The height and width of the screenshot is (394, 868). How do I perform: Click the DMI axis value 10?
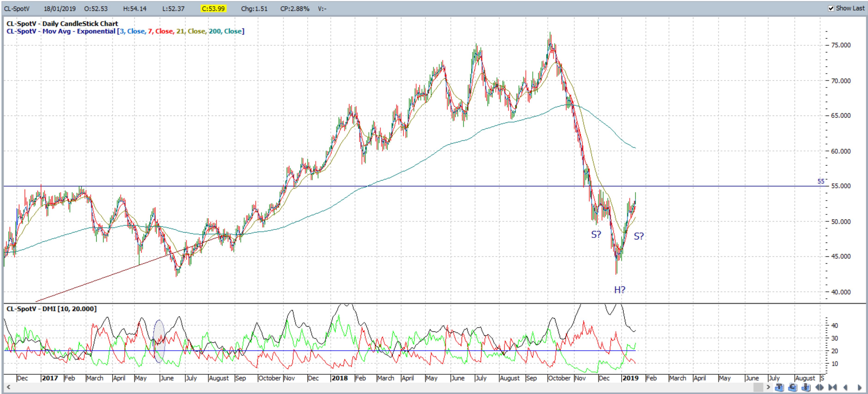point(835,364)
